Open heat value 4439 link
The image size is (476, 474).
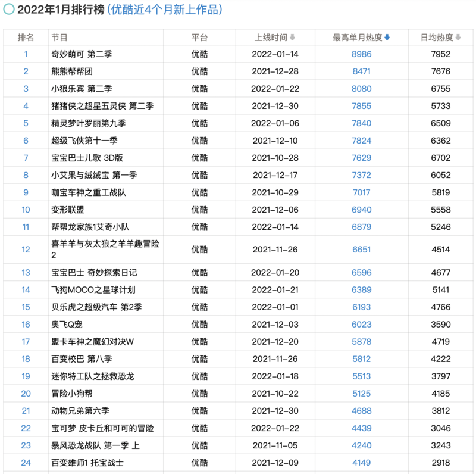point(362,428)
